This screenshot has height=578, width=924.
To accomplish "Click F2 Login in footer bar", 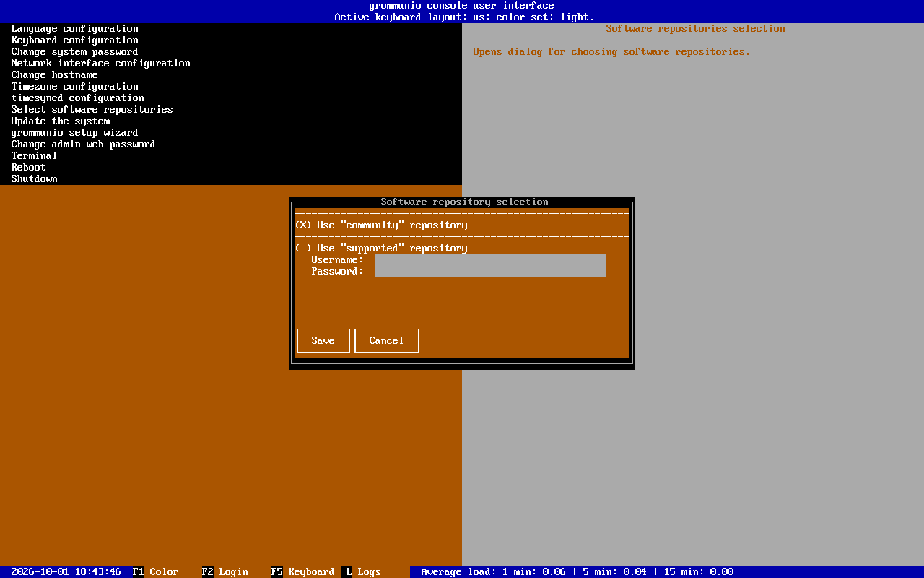I will click(225, 572).
